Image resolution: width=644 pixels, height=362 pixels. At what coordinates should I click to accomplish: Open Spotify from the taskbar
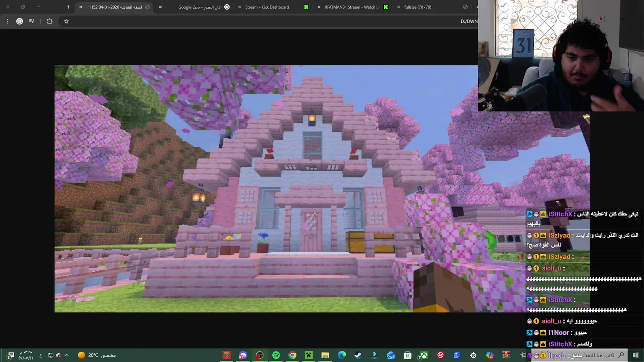(x=276, y=355)
